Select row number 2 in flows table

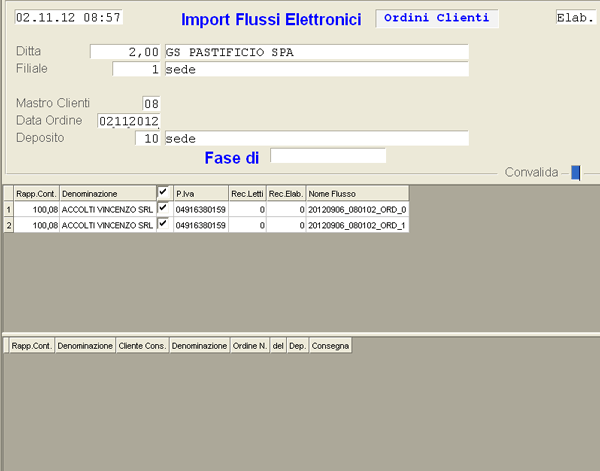8,225
